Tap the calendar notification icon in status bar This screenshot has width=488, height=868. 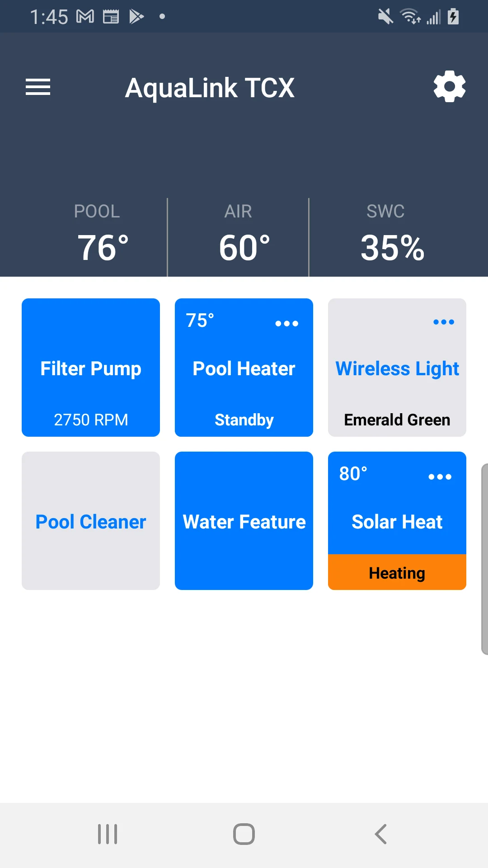tap(111, 17)
